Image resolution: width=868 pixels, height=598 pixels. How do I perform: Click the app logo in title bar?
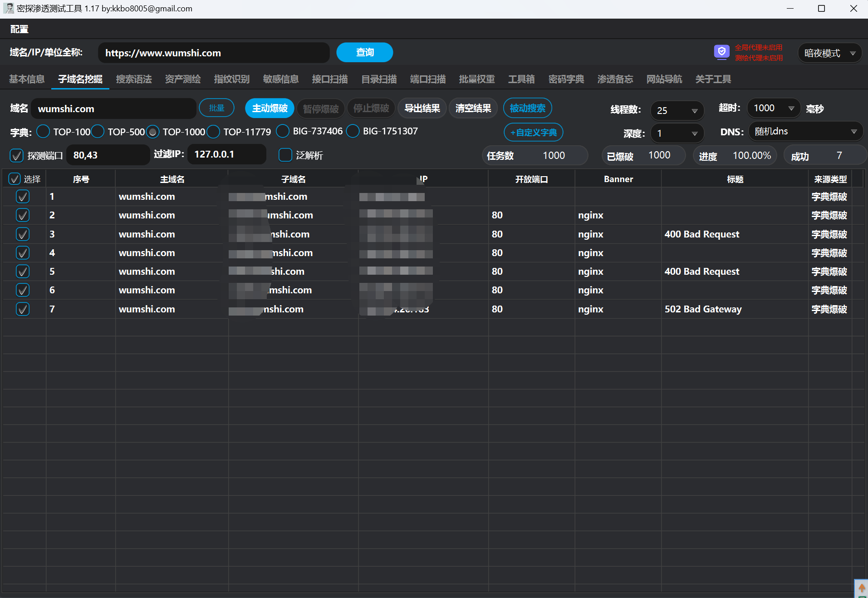tap(8, 8)
